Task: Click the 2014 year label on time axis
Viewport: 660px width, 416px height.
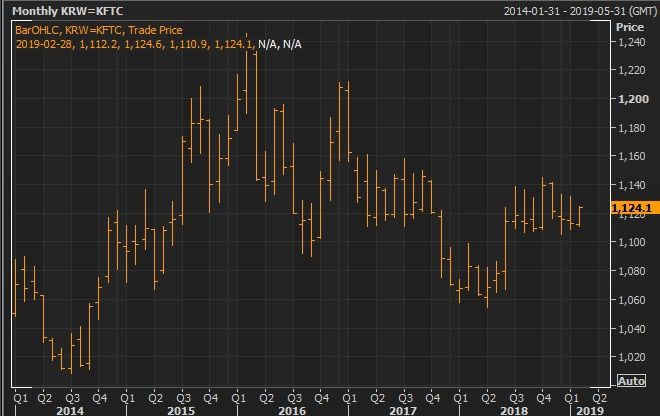Action: coord(70,411)
